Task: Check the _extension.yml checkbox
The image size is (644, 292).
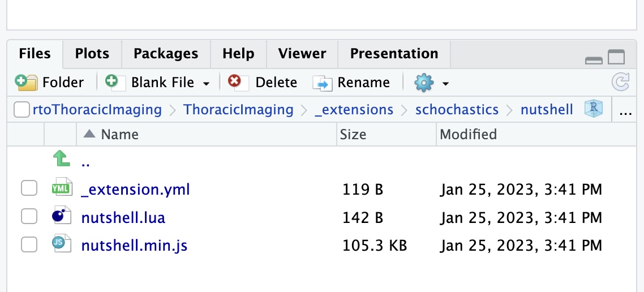Action: tap(29, 188)
